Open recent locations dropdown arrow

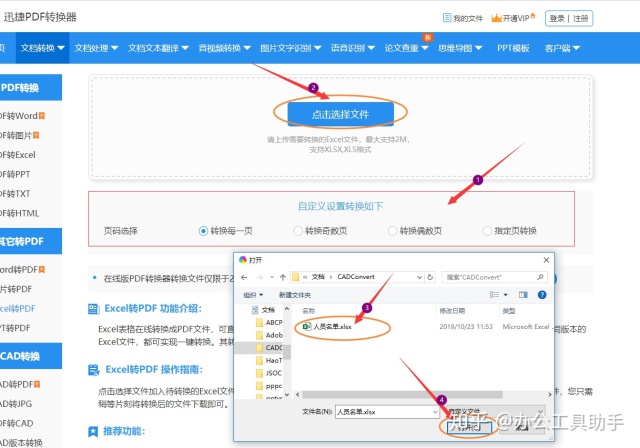[272, 277]
